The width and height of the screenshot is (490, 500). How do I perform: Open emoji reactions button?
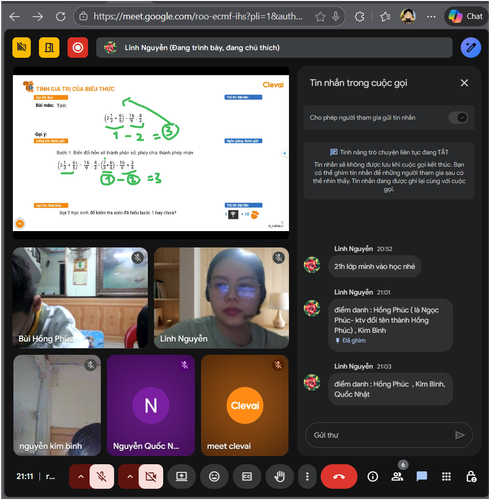point(214,477)
